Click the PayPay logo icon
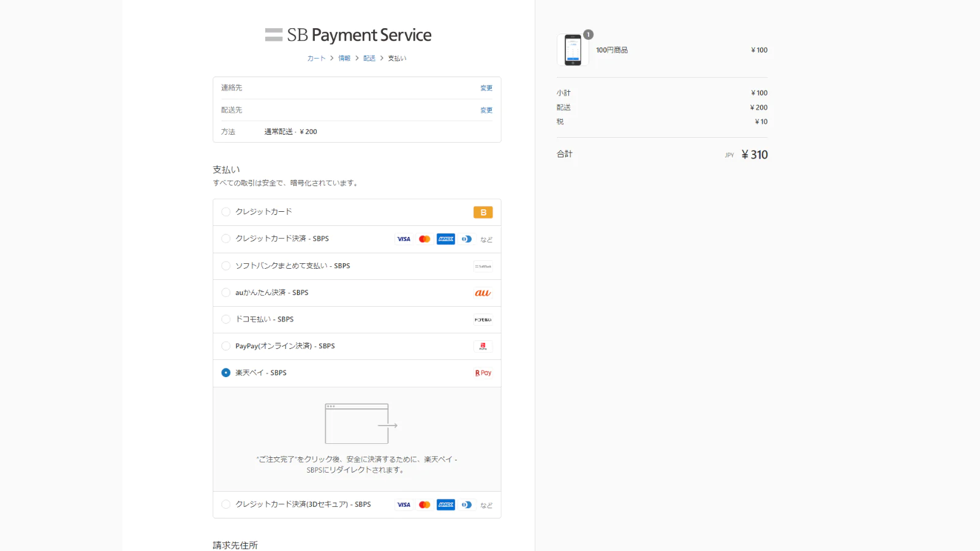Viewport: 980px width, 551px height. click(x=483, y=347)
